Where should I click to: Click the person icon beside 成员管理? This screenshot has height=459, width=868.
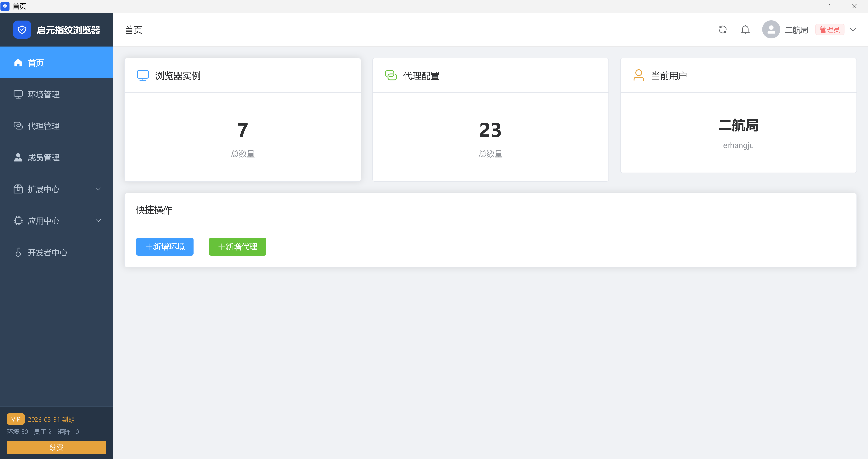coord(18,158)
